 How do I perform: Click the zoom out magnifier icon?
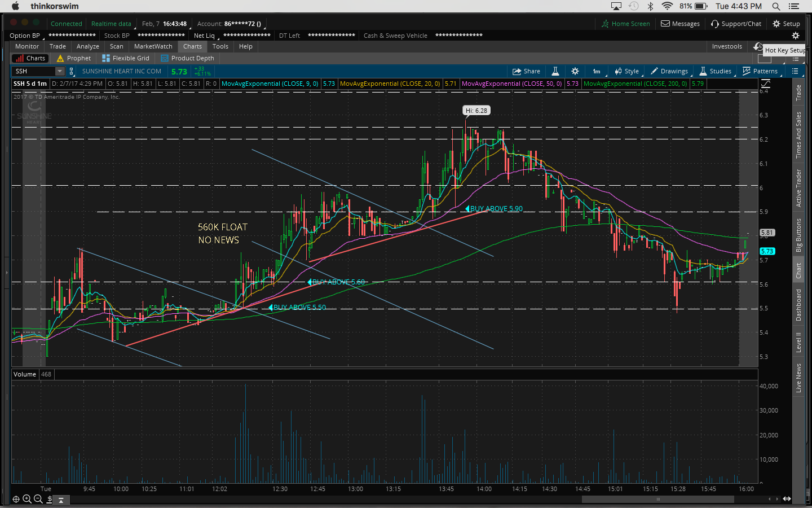point(38,499)
